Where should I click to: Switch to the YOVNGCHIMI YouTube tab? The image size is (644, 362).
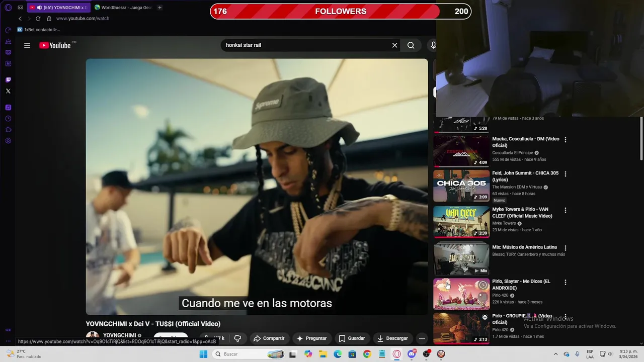(x=58, y=8)
